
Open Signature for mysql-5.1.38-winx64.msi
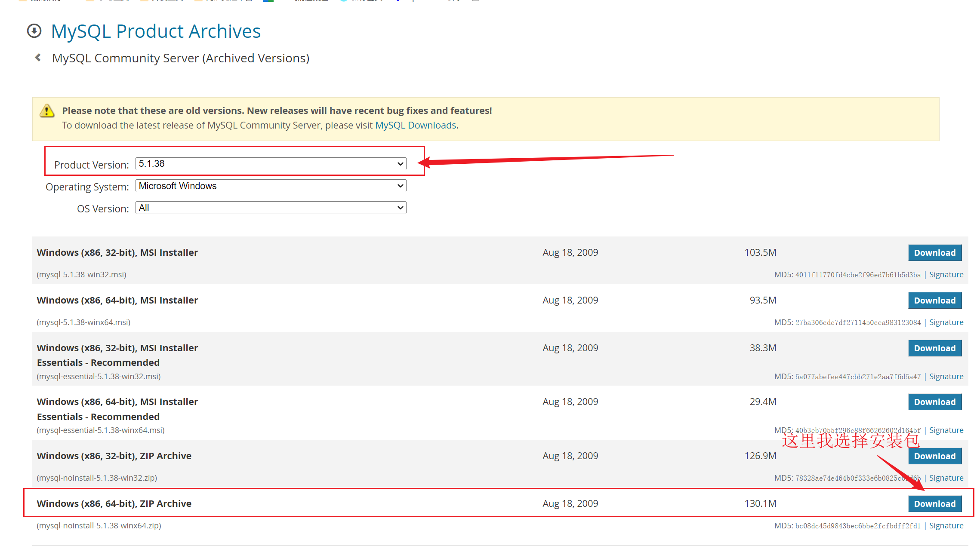tap(946, 322)
